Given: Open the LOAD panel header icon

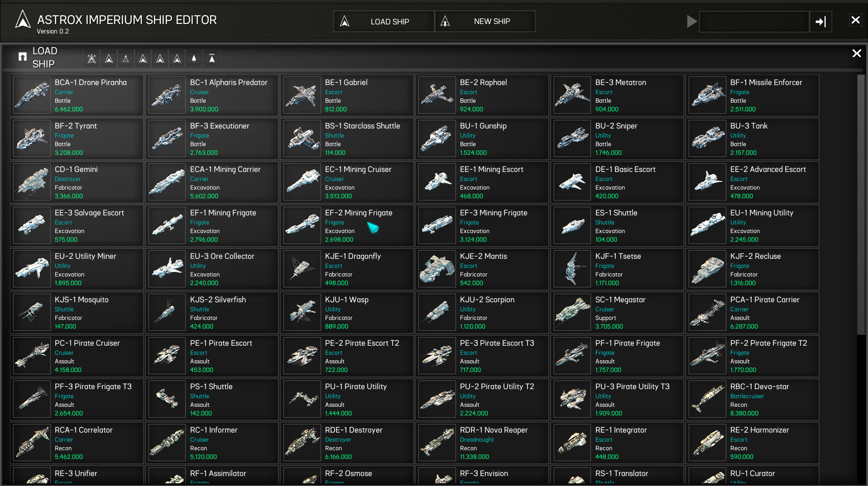Looking at the screenshot, I should [x=22, y=56].
